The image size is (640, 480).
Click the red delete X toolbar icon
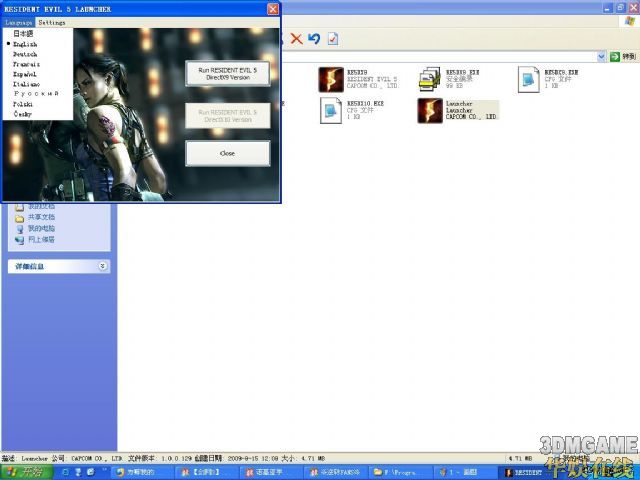coord(296,39)
